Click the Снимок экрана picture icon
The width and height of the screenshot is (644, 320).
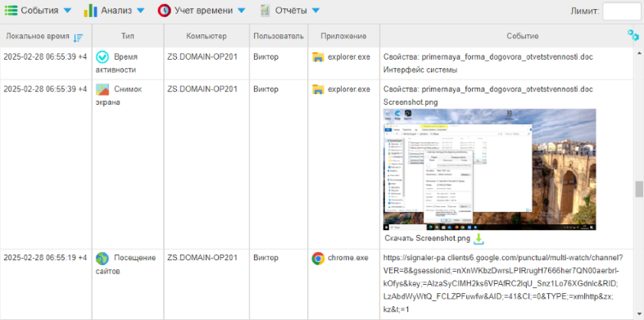pyautogui.click(x=102, y=89)
